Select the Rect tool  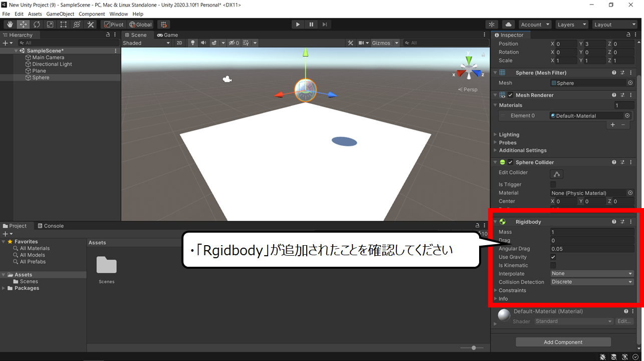coord(64,25)
